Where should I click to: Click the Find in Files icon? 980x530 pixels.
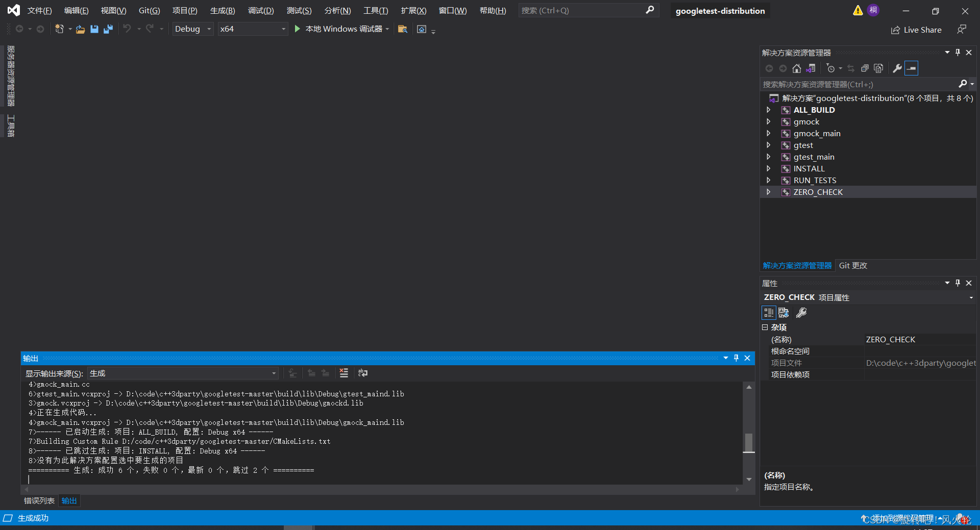403,29
